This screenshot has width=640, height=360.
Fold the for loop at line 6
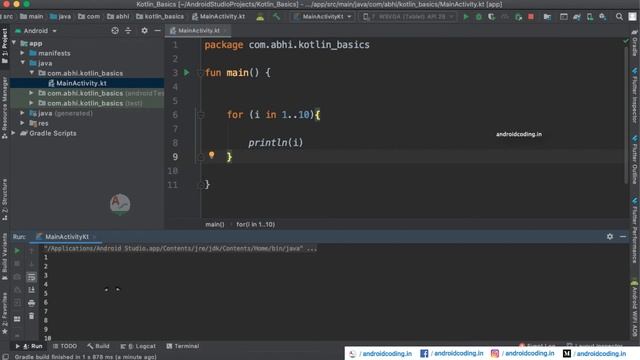(200, 115)
